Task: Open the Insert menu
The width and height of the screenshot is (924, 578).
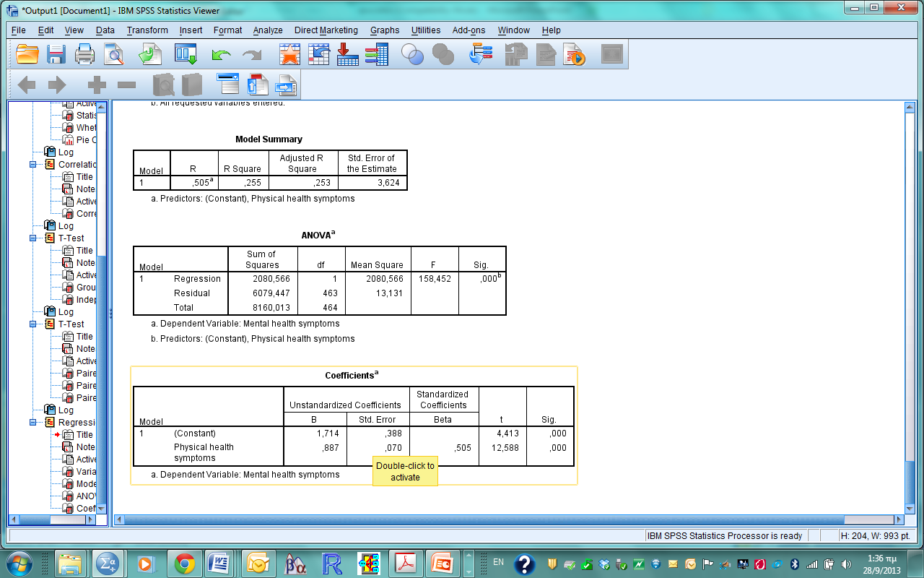Action: coord(191,30)
